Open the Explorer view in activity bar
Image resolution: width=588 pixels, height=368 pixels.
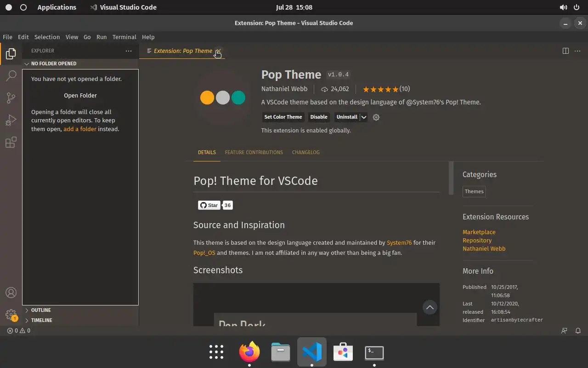click(11, 54)
